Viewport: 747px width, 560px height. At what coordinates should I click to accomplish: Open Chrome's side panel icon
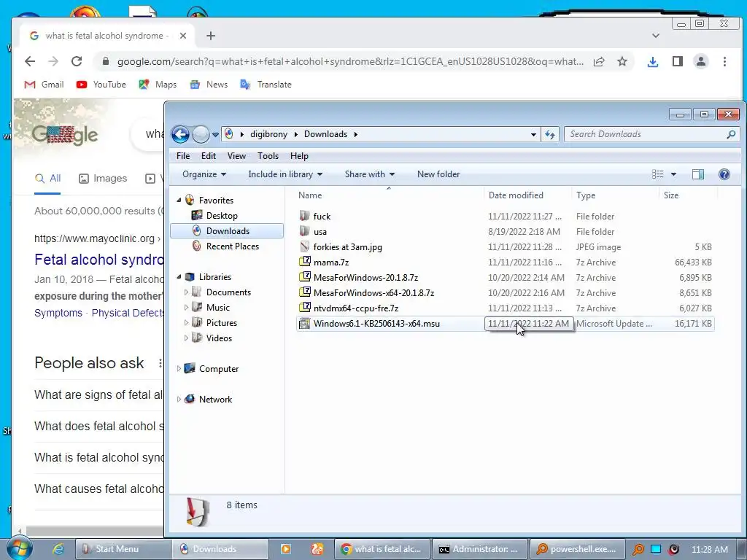(x=678, y=61)
